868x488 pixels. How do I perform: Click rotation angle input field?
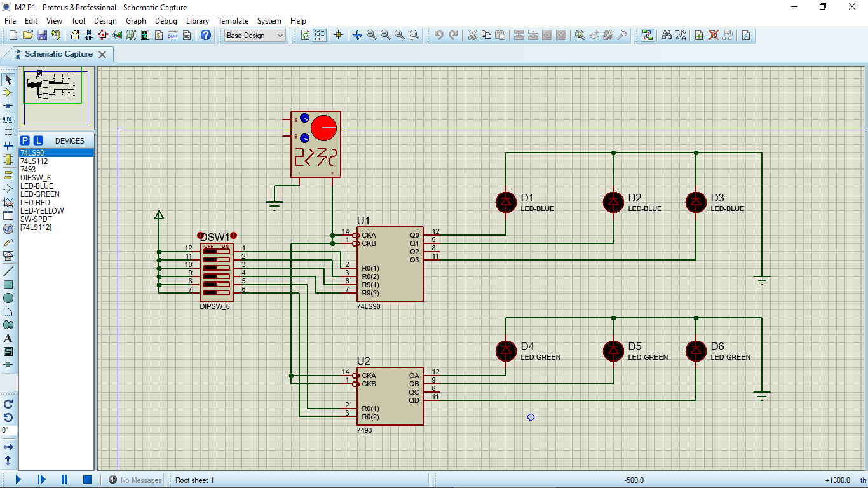click(8, 430)
